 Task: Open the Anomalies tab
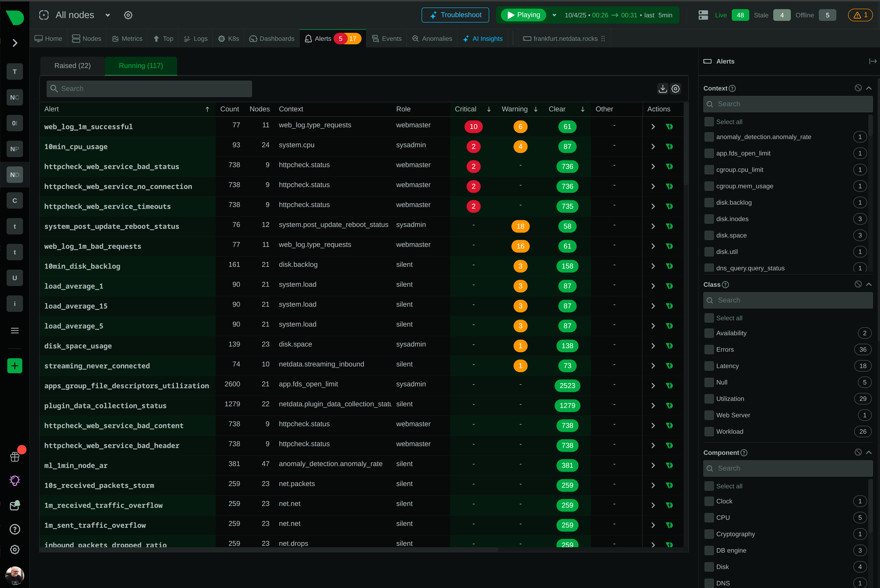point(432,38)
